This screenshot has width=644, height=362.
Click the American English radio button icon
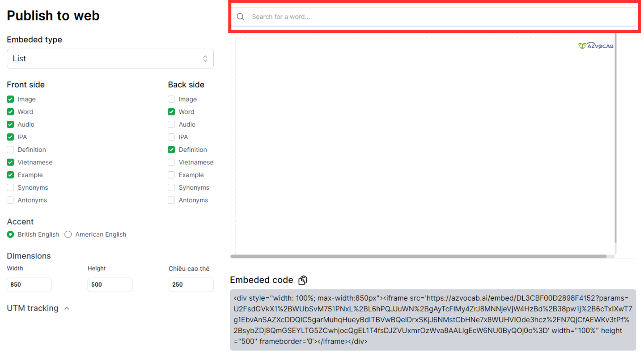(x=68, y=234)
